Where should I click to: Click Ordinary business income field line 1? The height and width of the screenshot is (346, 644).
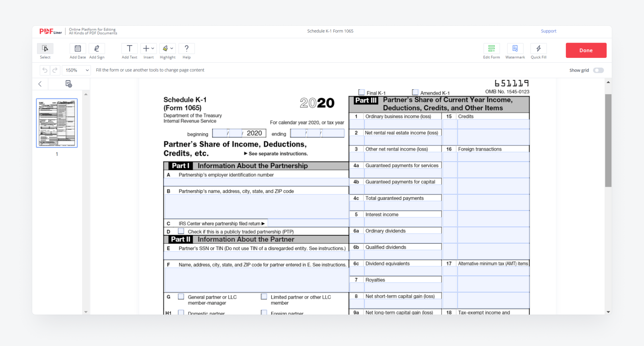[x=403, y=124]
